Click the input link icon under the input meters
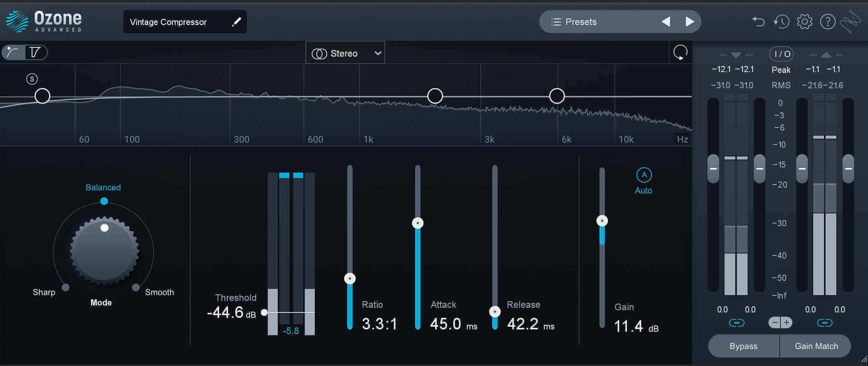 point(736,323)
